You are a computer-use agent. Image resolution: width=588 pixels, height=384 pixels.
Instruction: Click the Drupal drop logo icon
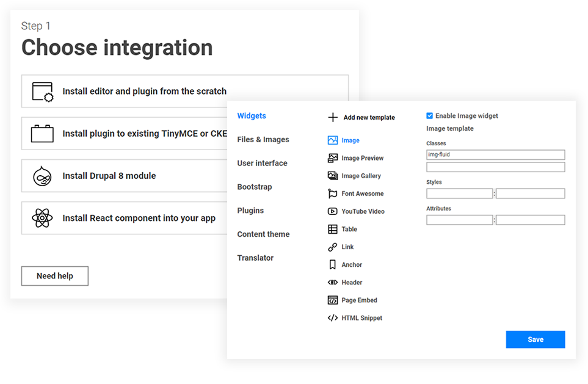coord(42,176)
